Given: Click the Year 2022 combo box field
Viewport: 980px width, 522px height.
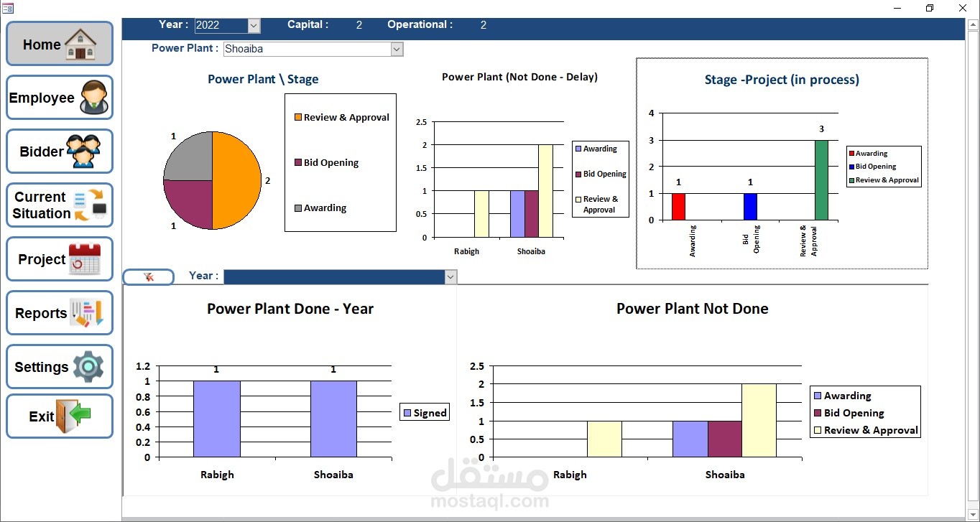Looking at the screenshot, I should click(227, 25).
